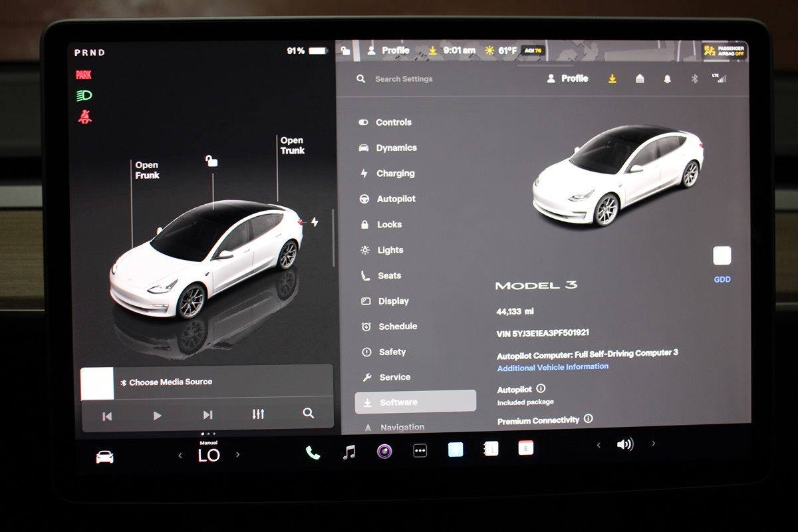Tap the car controls icon in bottom bar
Image resolution: width=798 pixels, height=532 pixels.
(104, 457)
